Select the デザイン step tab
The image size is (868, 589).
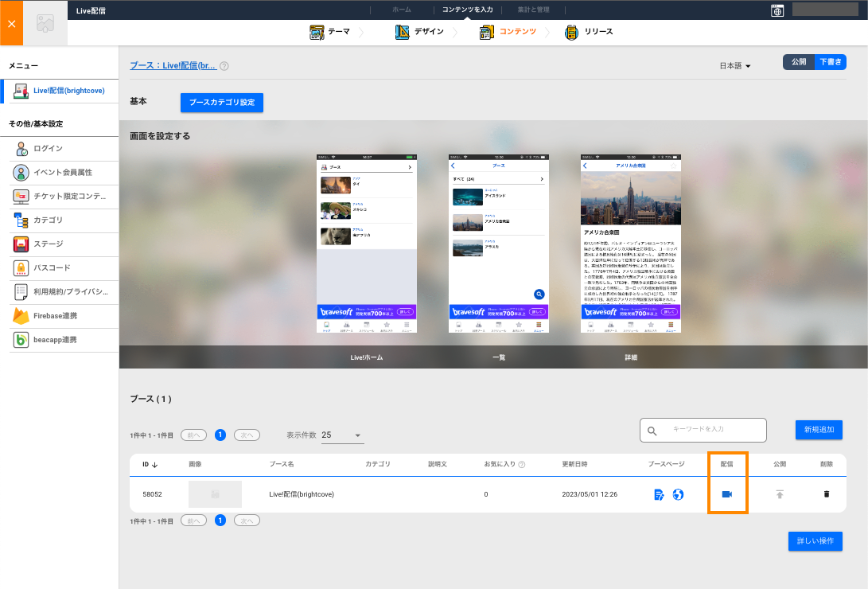pyautogui.click(x=419, y=32)
